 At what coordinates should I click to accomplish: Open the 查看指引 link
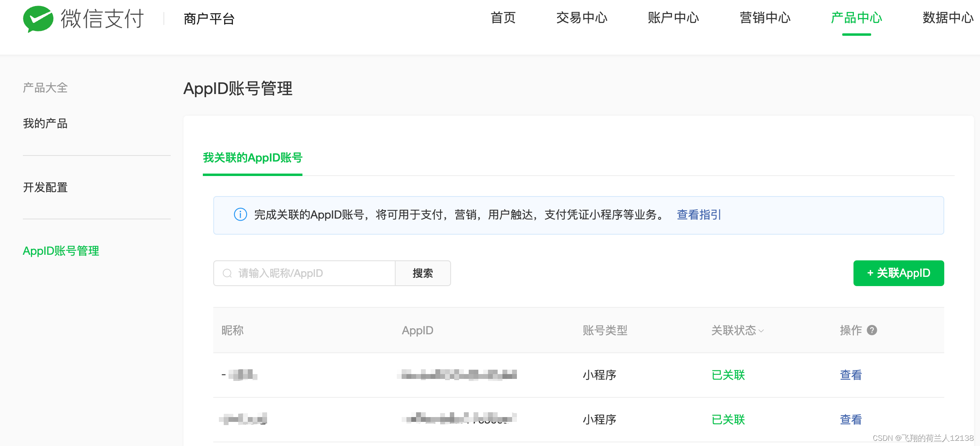699,215
